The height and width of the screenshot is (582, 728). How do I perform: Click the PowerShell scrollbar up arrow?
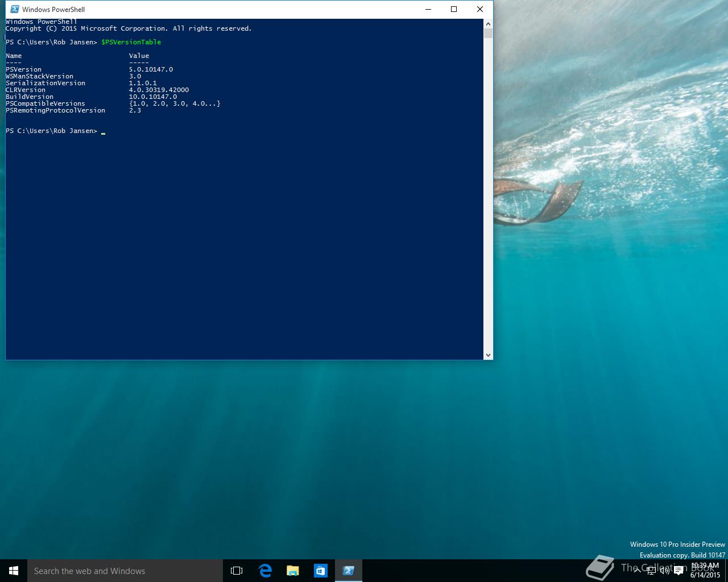click(x=488, y=24)
